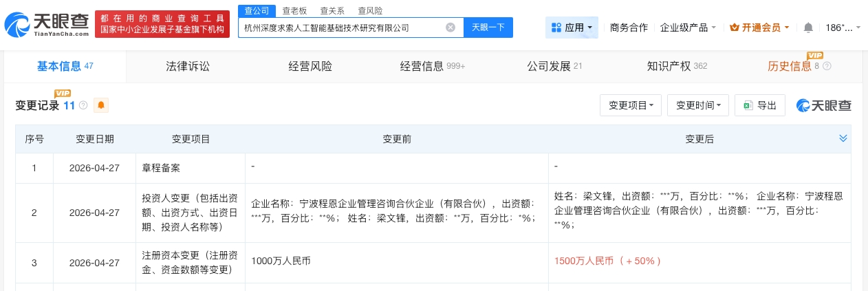This screenshot has height=291, width=868.
Task: Click the 导出 export button
Action: [x=759, y=105]
